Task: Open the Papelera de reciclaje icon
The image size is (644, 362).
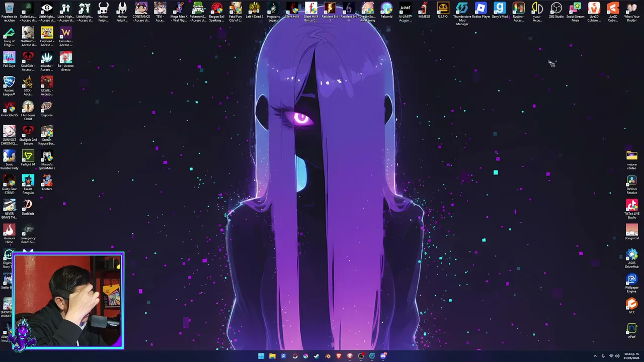Action: (x=9, y=12)
